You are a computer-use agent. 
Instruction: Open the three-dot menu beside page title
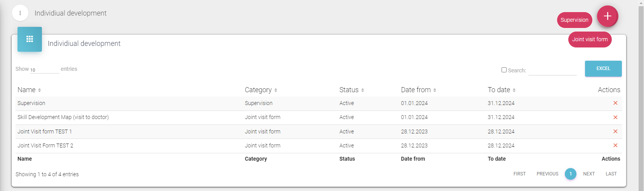(x=20, y=13)
